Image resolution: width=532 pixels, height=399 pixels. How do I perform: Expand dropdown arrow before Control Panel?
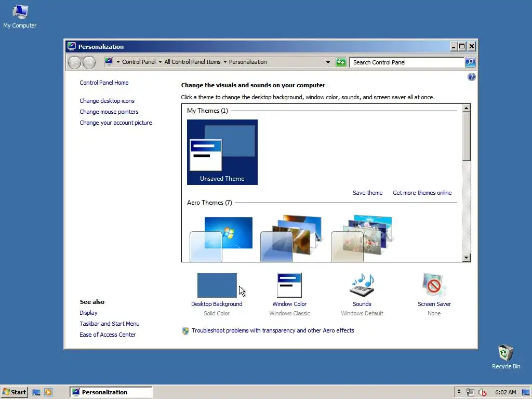point(118,62)
